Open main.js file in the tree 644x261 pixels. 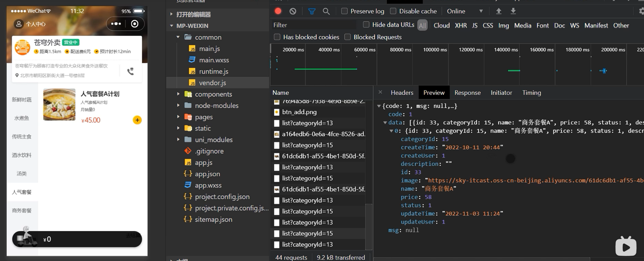[x=209, y=49]
